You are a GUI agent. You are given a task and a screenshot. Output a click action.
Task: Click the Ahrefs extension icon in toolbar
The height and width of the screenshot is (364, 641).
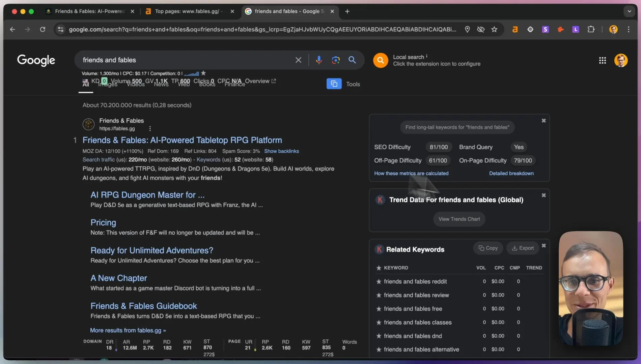pyautogui.click(x=515, y=29)
